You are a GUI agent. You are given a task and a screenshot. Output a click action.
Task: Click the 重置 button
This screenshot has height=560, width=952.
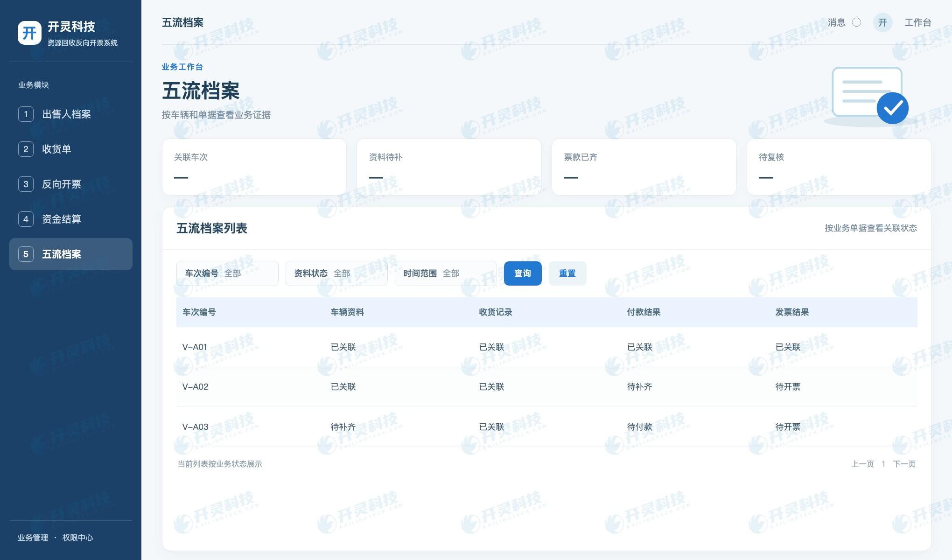567,273
